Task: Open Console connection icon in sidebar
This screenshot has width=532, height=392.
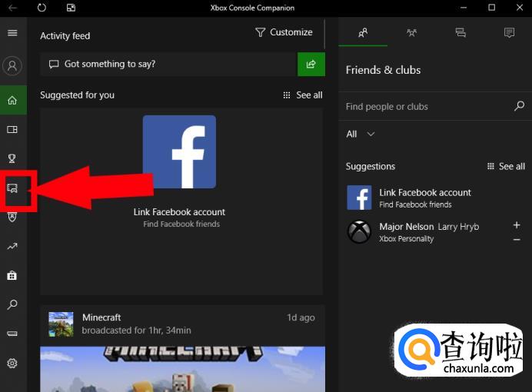Action: click(x=12, y=334)
